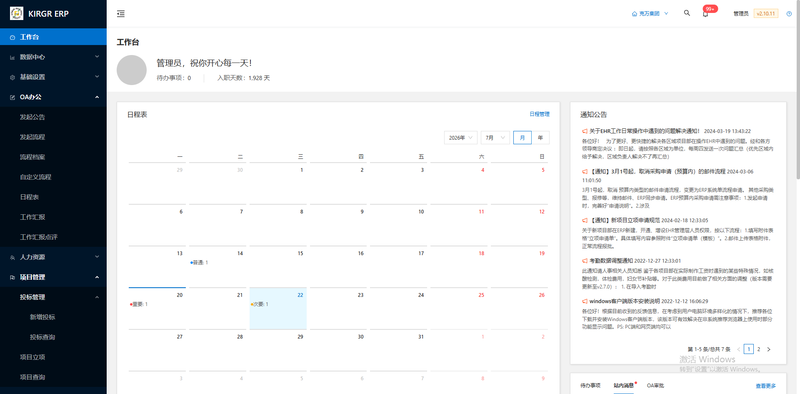Switch calendar to 月 view

point(522,138)
